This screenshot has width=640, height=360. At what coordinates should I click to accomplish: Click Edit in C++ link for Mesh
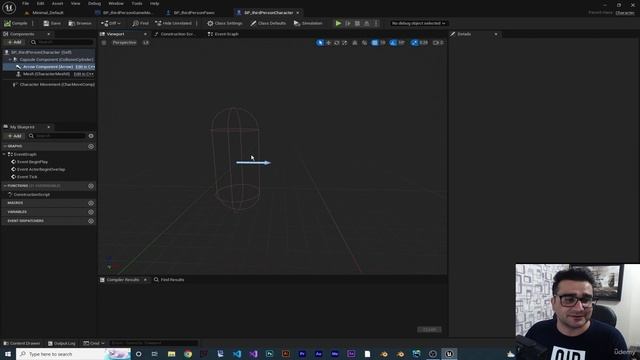84,74
